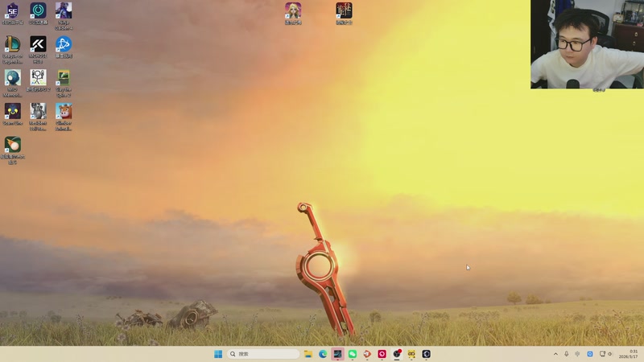Select the Slay the Spire 2 desktop shortcut
The width and height of the screenshot is (644, 362).
pos(64,84)
